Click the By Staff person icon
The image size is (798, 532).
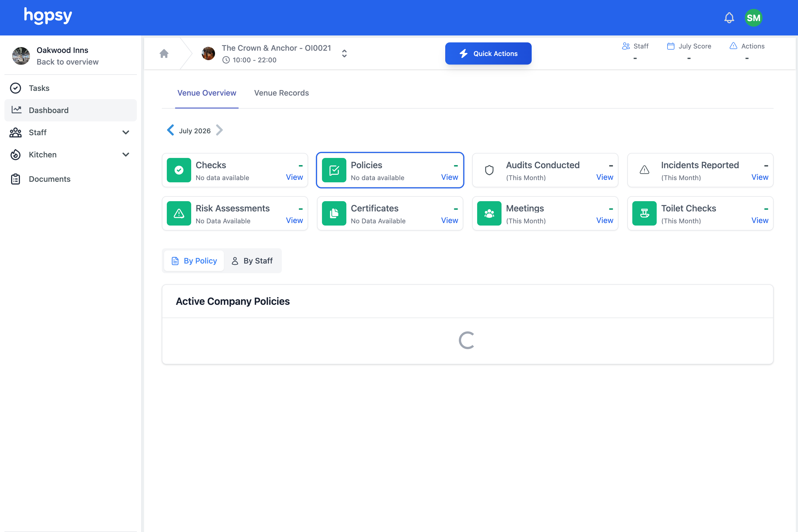coord(235,261)
